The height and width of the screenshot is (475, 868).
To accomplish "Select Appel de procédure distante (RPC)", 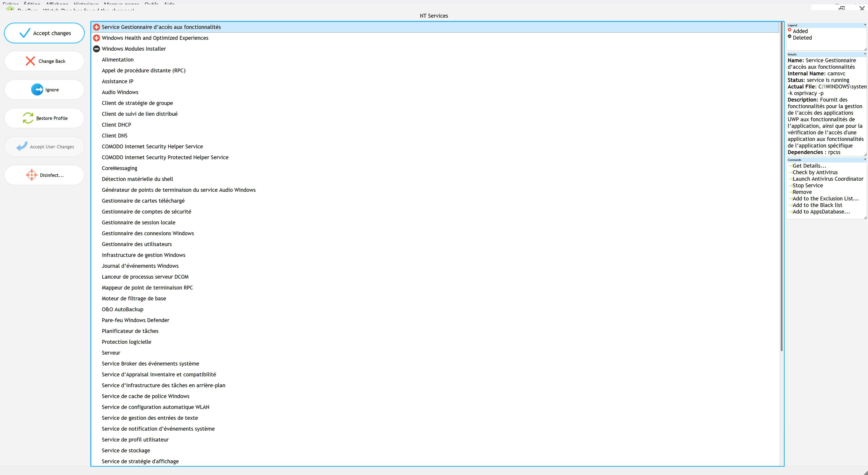I will tap(144, 70).
